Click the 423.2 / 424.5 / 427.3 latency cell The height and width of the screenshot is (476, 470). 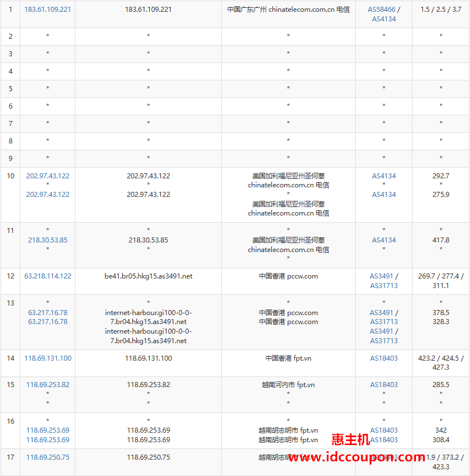point(441,363)
